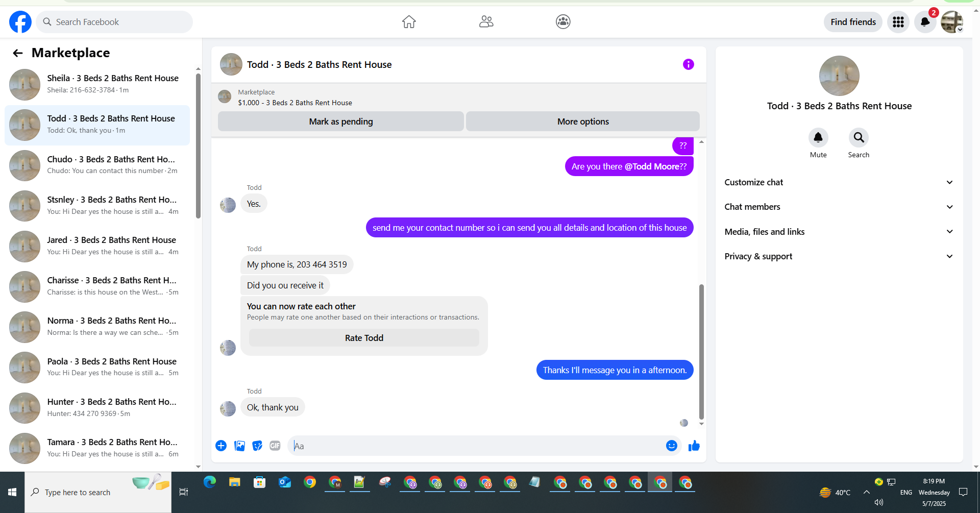Image resolution: width=980 pixels, height=513 pixels.
Task: Open Outlook from taskbar
Action: click(284, 482)
